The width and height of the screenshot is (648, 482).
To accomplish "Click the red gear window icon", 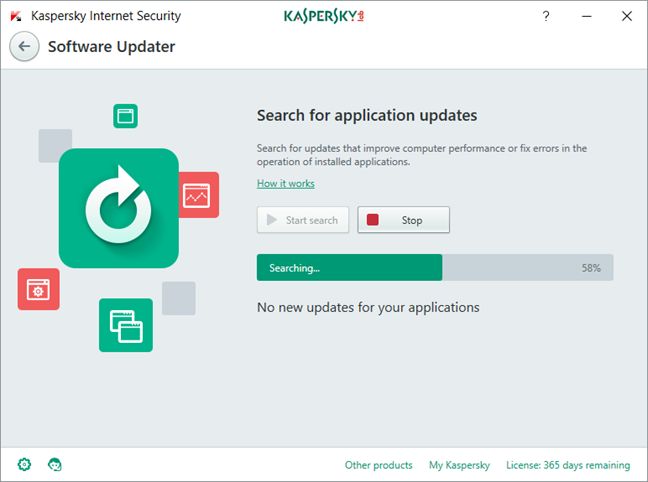I will tap(38, 289).
